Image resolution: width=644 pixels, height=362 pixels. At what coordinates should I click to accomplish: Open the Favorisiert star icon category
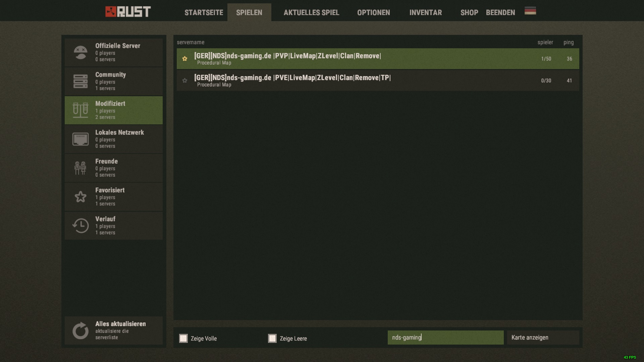point(80,197)
